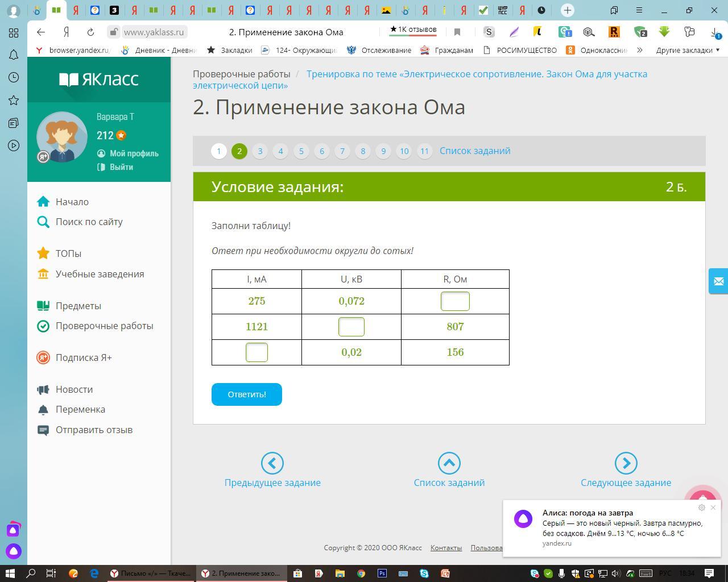
Task: Open a new browser tab
Action: coord(567,10)
